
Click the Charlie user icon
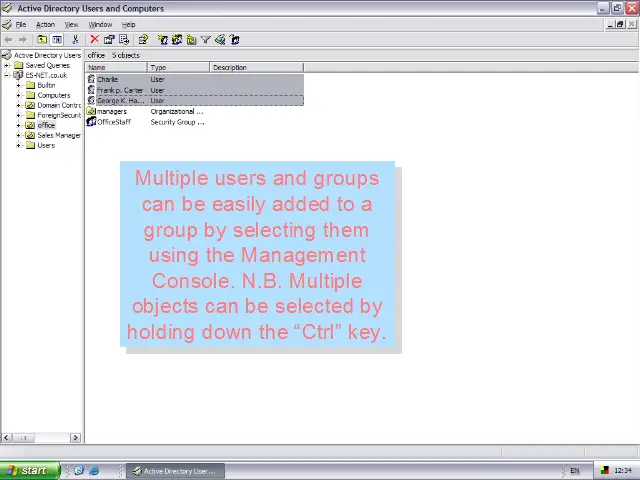coord(91,79)
